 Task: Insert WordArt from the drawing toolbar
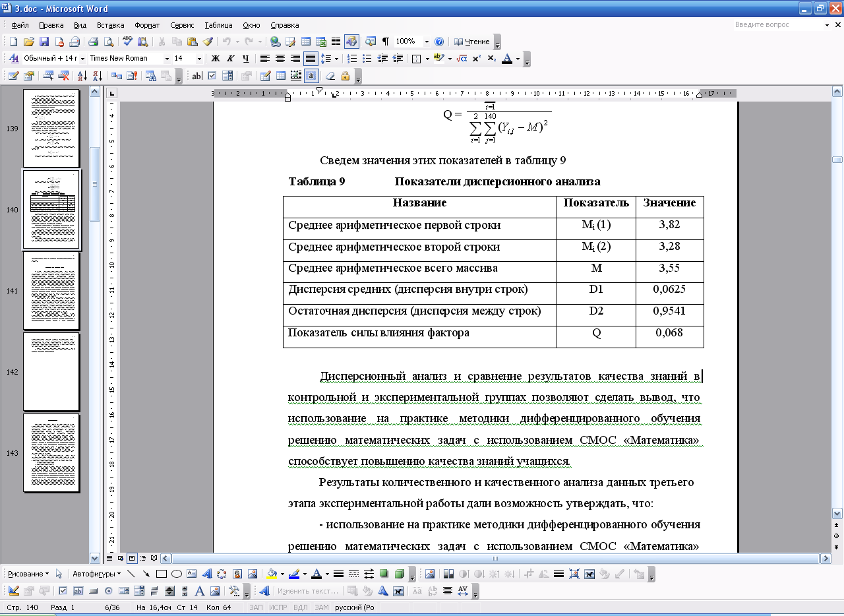point(207,574)
